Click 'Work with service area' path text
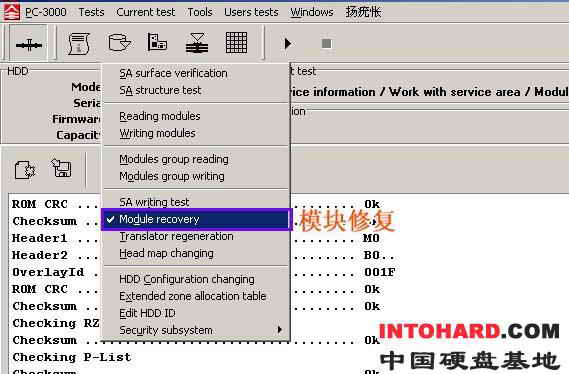The height and width of the screenshot is (374, 569). (x=455, y=92)
